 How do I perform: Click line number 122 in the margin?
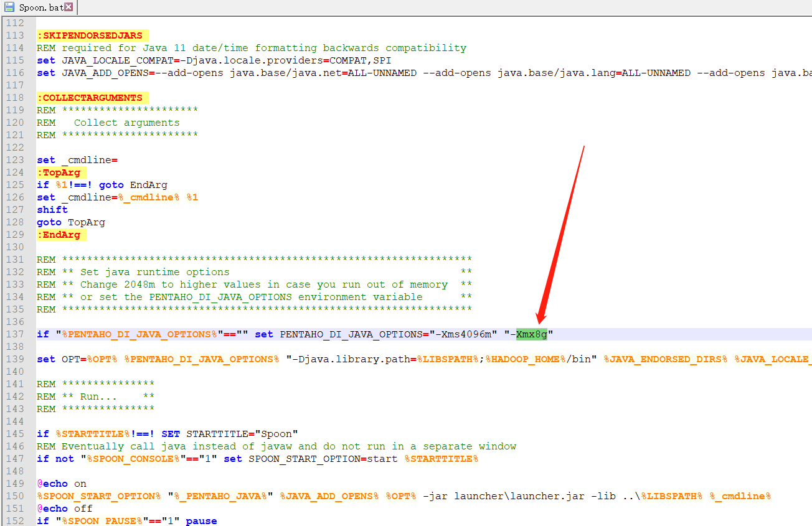click(14, 148)
